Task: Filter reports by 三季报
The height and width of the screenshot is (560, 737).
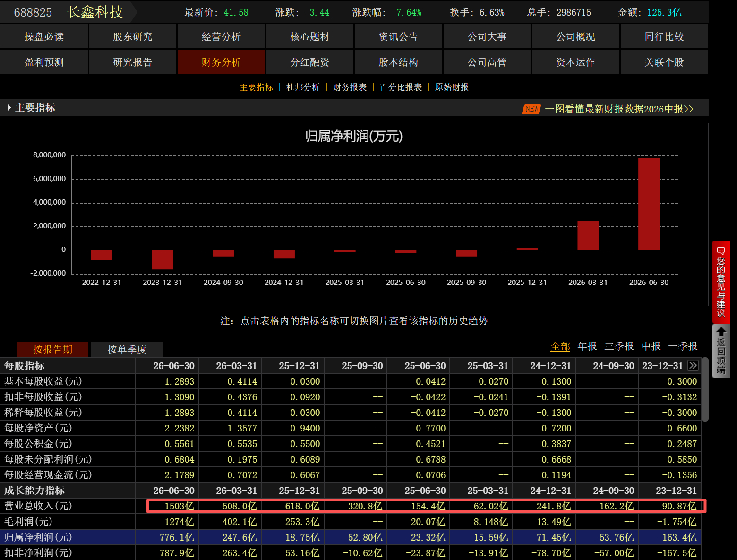Action: click(x=619, y=346)
